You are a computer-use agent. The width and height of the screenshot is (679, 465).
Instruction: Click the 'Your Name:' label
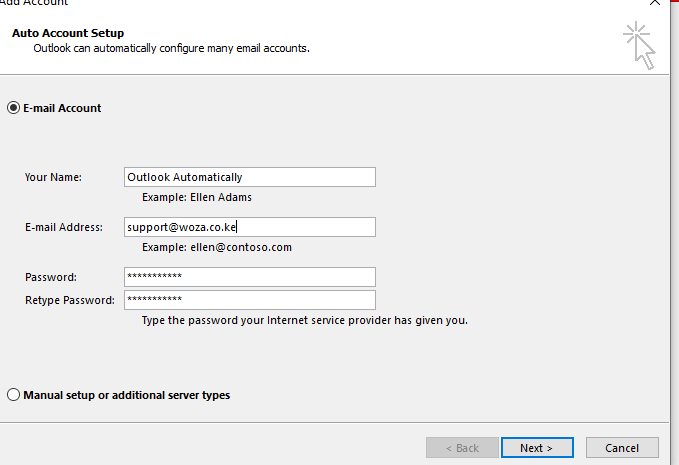click(53, 177)
